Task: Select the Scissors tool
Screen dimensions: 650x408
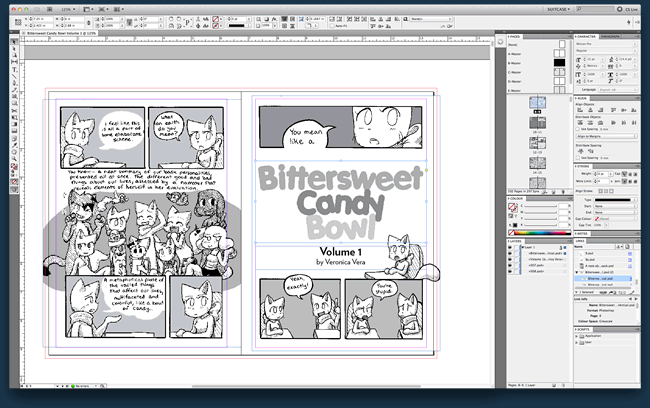Action: pyautogui.click(x=14, y=111)
